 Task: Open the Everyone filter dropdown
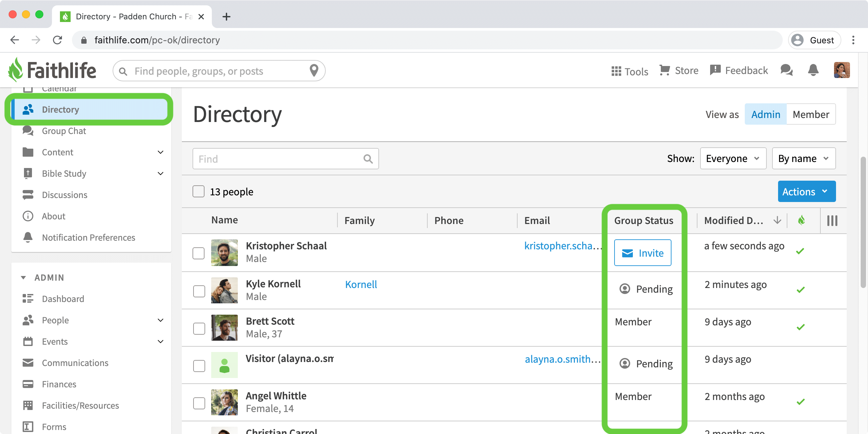click(x=733, y=158)
